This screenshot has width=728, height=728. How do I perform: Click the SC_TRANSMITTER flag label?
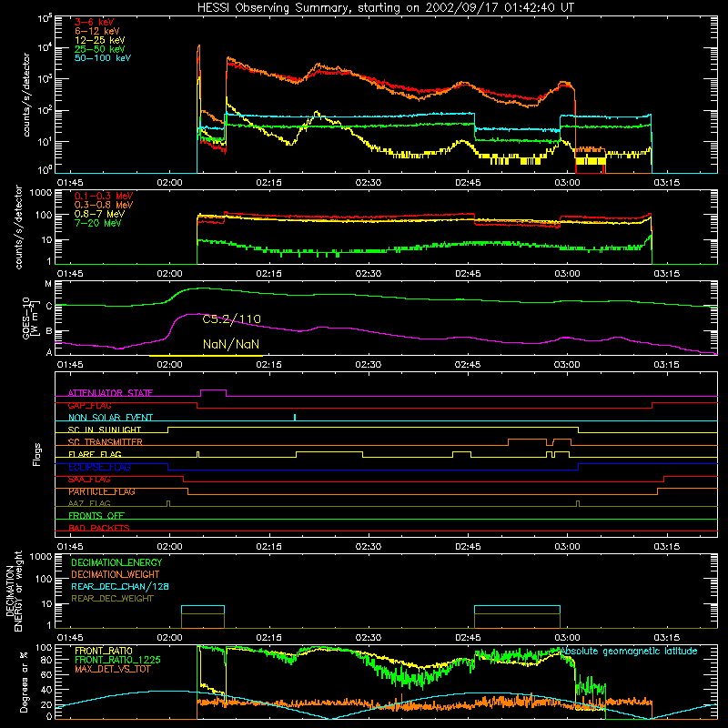coord(106,442)
